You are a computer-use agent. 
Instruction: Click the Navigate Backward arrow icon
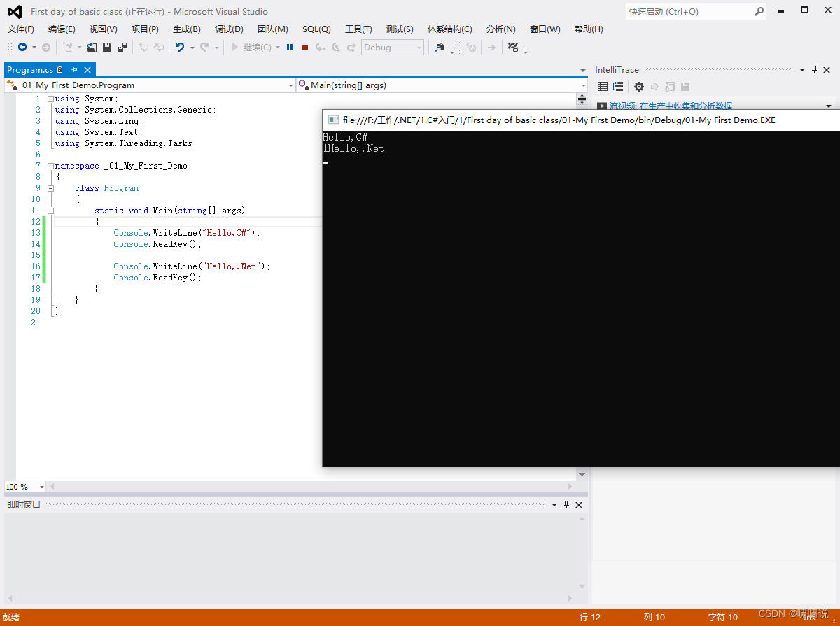(22, 47)
